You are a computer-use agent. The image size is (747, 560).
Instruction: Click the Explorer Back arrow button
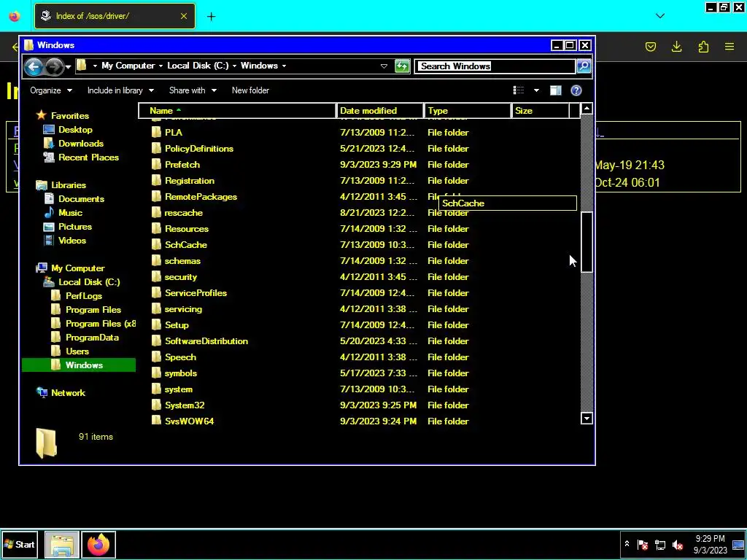34,66
